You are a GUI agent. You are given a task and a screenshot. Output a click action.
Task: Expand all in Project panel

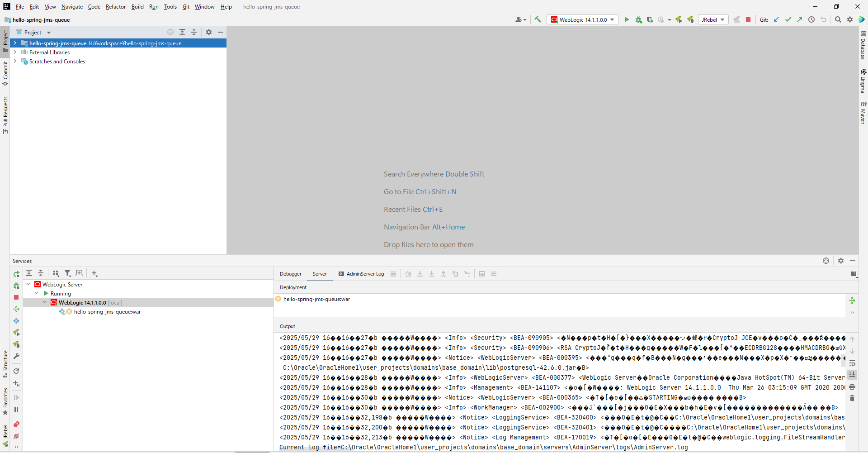pyautogui.click(x=182, y=32)
